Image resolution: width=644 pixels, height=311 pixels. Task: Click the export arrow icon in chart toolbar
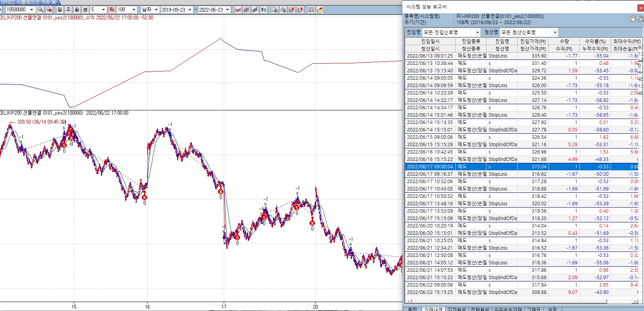pos(320,10)
